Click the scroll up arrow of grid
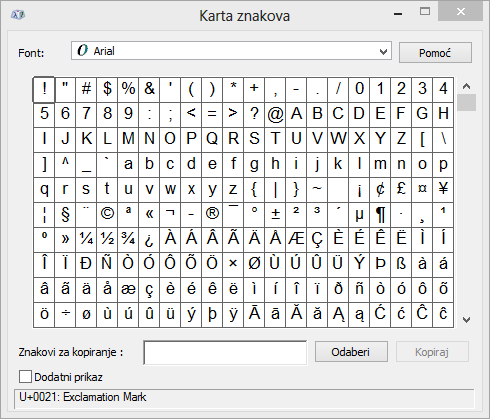Screen dimensions: 490x419 tap(467, 86)
